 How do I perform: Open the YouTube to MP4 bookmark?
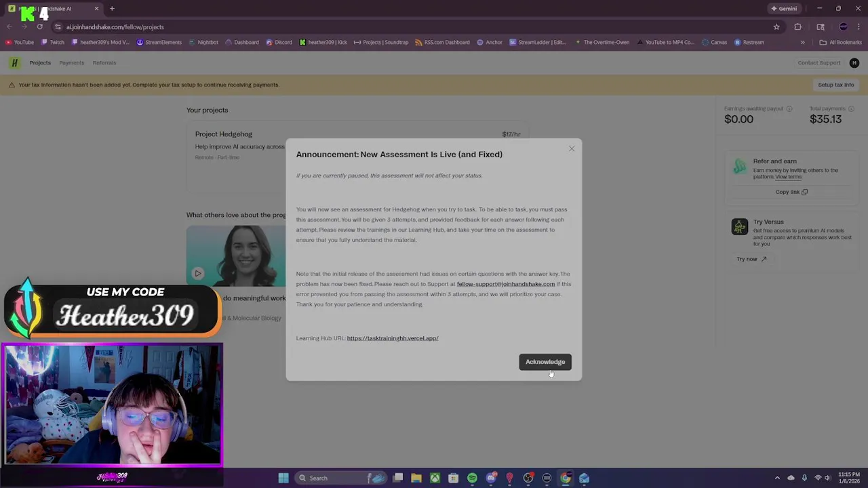coord(665,42)
